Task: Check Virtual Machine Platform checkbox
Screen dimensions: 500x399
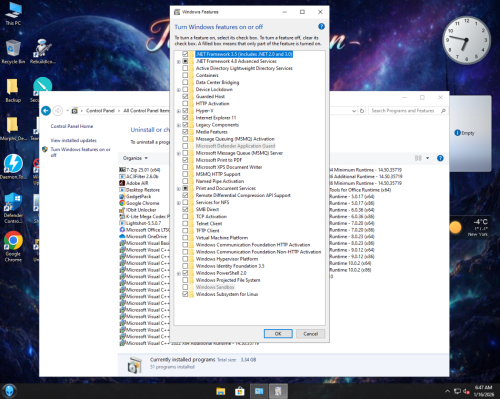Action: 185,238
